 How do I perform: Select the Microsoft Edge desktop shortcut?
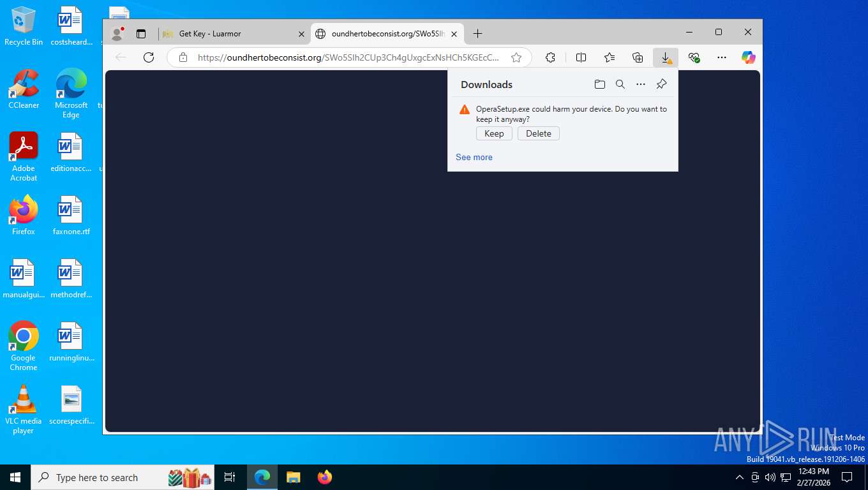click(71, 93)
